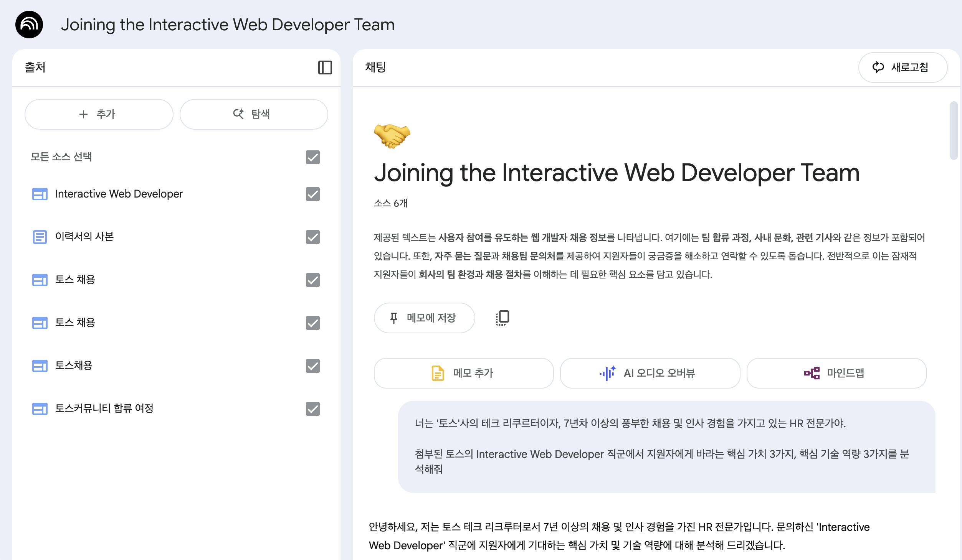Click the large notebook title in chat panel

pos(617,173)
